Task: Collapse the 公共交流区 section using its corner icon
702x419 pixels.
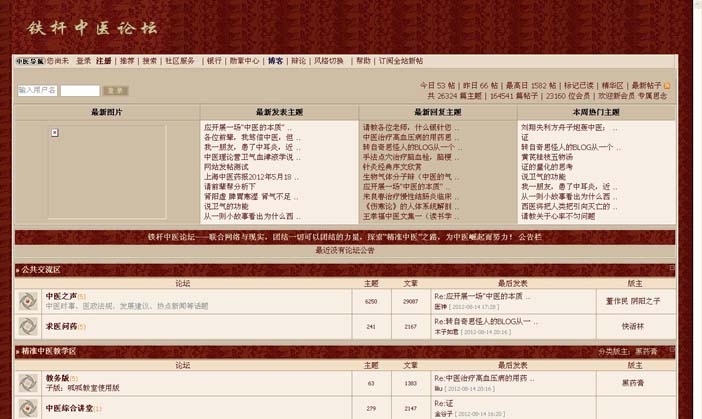Action: (x=672, y=267)
